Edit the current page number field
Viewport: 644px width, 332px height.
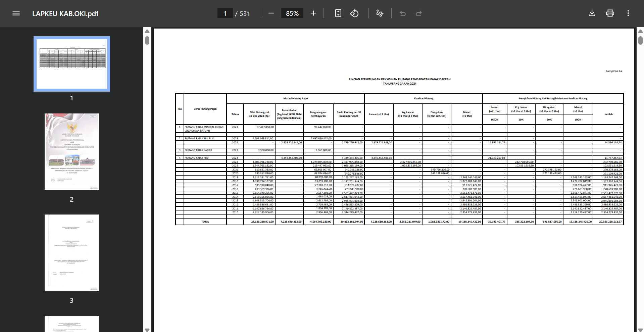point(225,13)
